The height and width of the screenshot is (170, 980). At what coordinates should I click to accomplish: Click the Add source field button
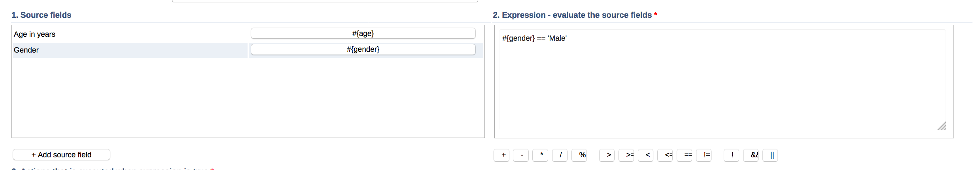[61, 155]
